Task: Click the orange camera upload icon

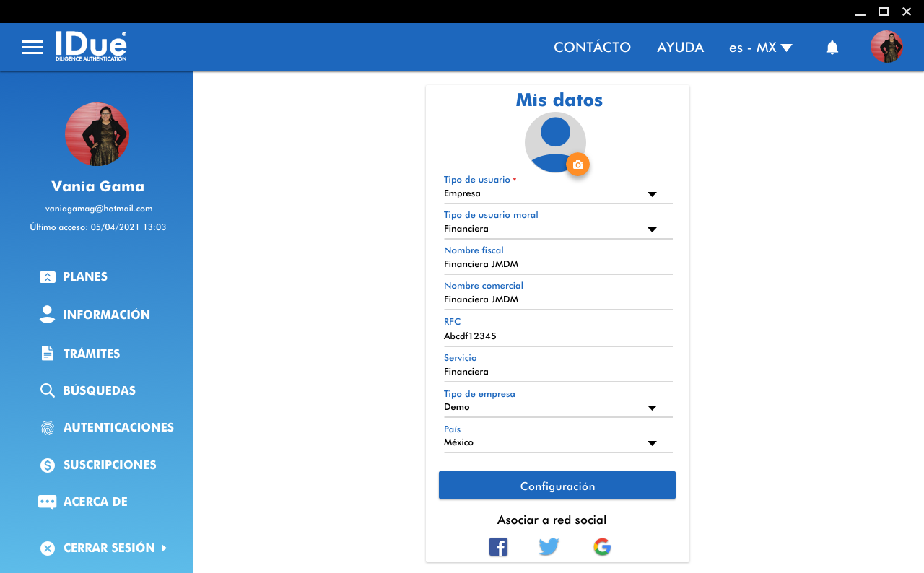Action: pyautogui.click(x=577, y=165)
